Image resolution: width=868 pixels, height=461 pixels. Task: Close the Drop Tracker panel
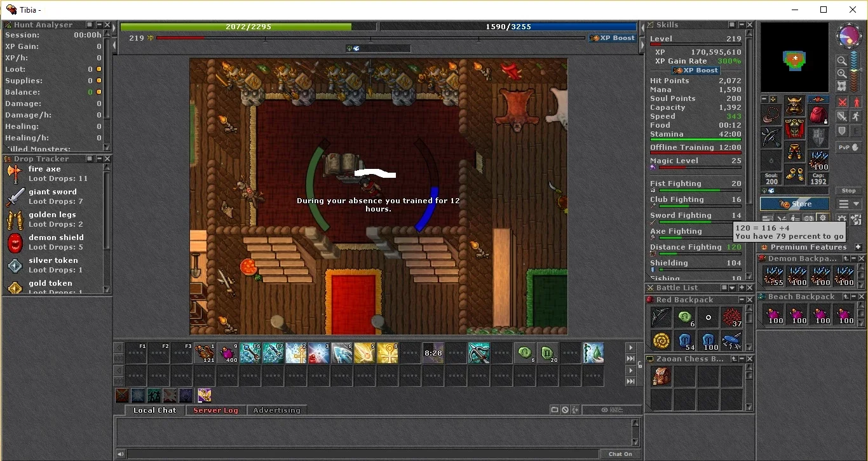[x=107, y=159]
